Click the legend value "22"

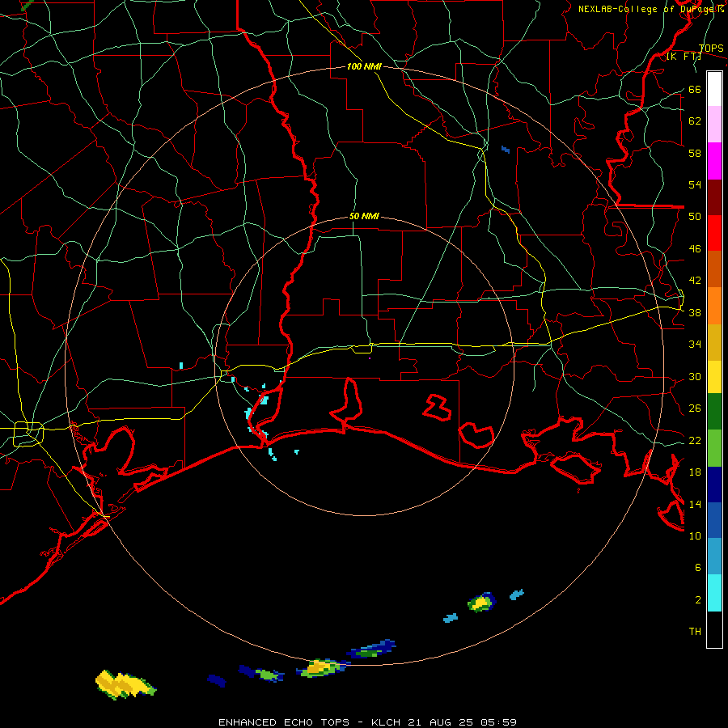pos(695,440)
